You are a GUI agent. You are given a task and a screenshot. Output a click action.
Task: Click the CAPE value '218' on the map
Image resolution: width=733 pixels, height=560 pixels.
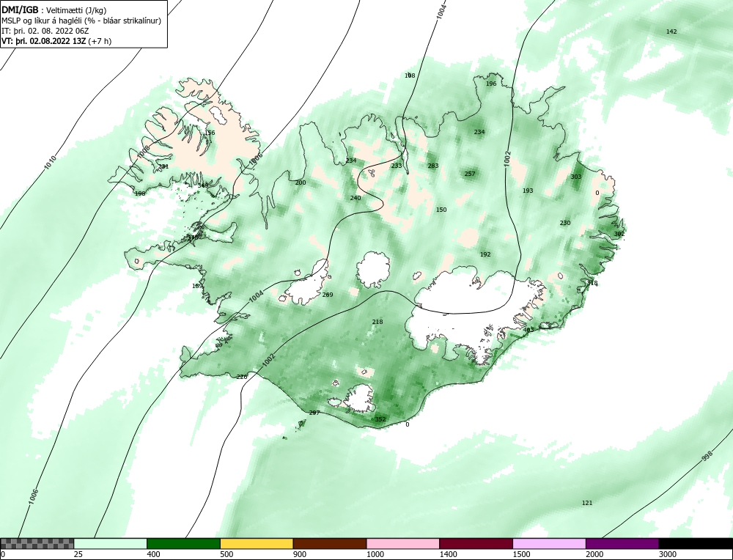click(377, 322)
